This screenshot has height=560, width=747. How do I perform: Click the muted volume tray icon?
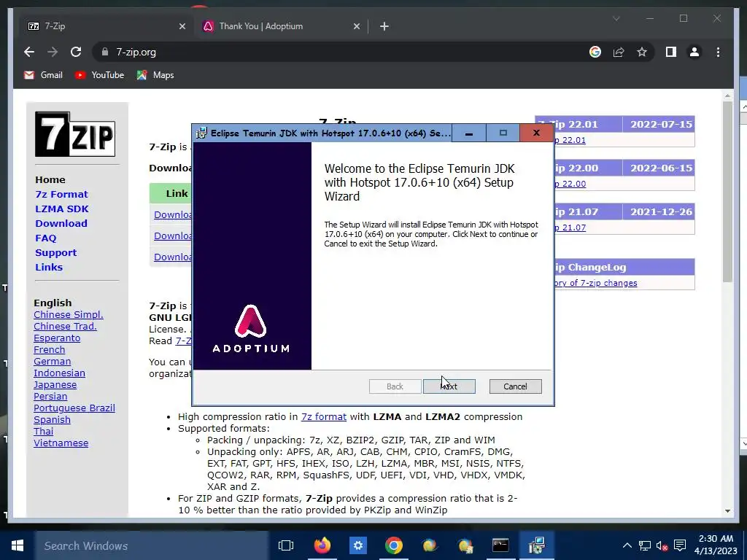(662, 545)
